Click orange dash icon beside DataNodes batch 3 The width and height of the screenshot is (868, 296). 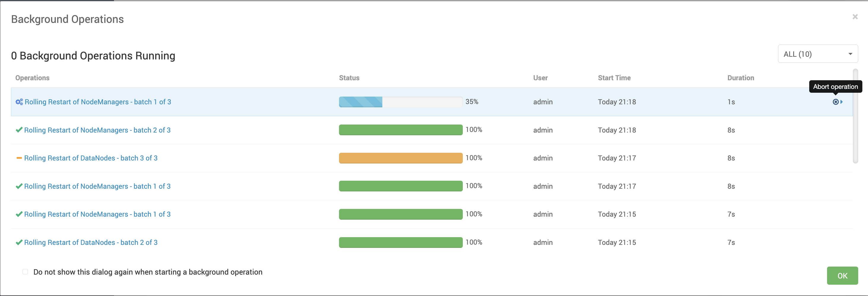pos(19,158)
